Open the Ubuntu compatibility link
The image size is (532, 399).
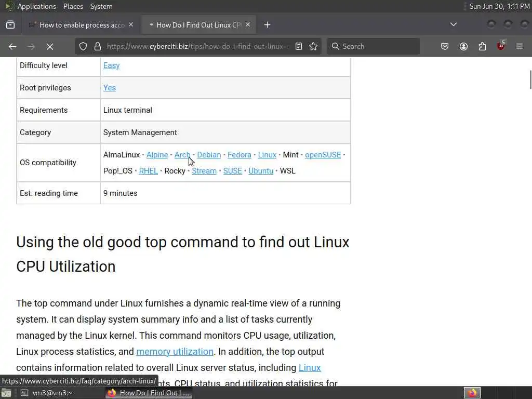pyautogui.click(x=261, y=171)
